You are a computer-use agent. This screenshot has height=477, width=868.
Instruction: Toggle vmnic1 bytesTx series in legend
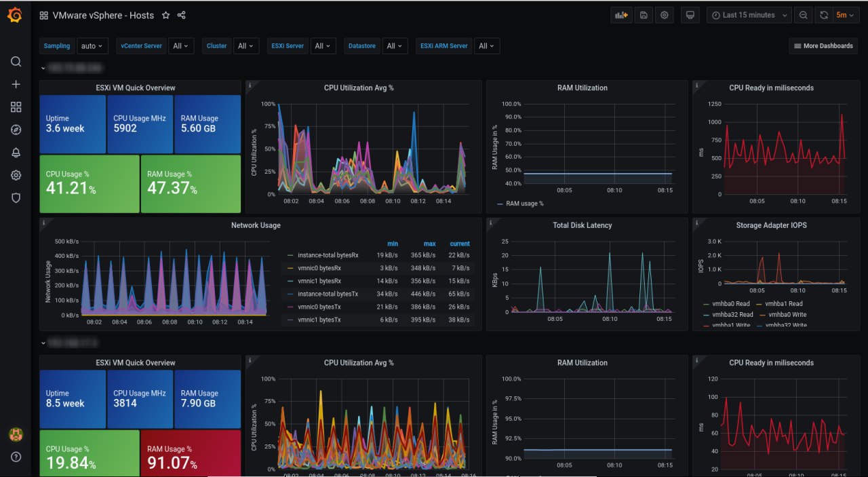coord(319,320)
